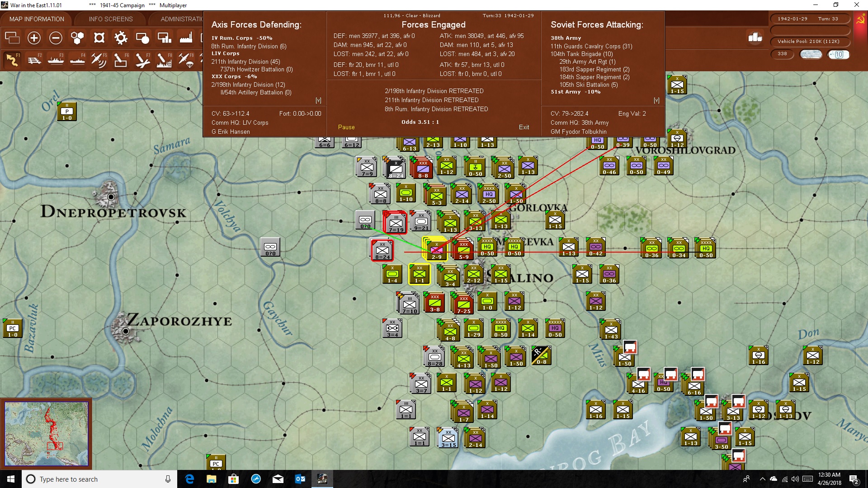Click the snowy ground conditions indicator
868x488 pixels.
coord(811,54)
